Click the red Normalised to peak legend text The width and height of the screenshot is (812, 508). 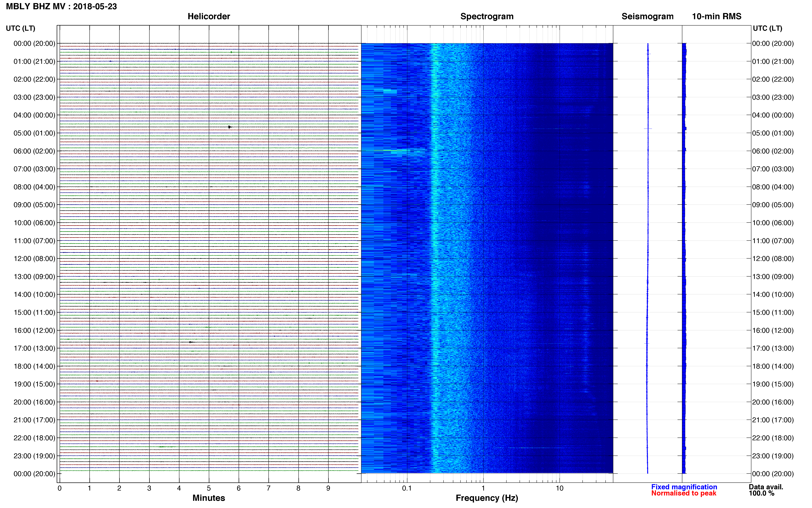[x=684, y=493]
